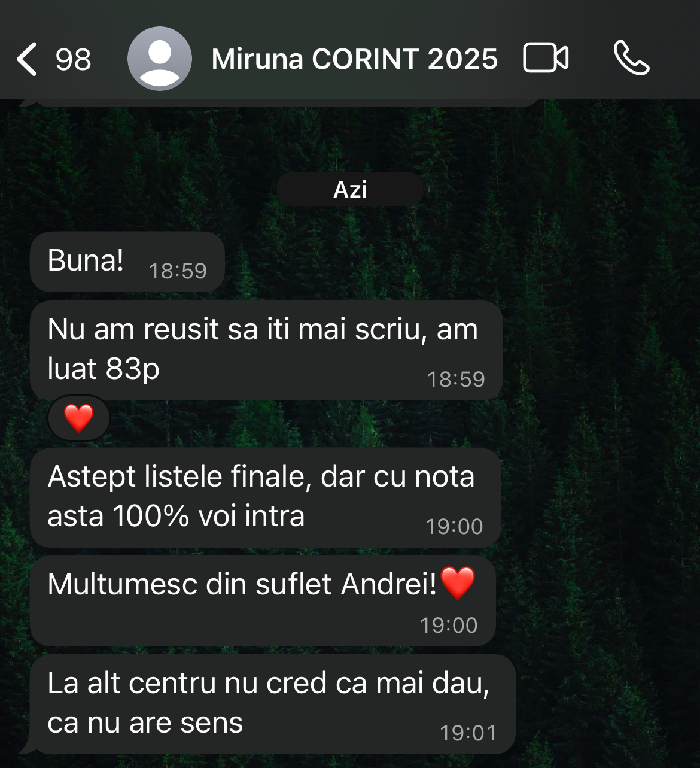This screenshot has width=700, height=768.
Task: Tap the 18:59 timestamp on 83p message
Action: (456, 380)
